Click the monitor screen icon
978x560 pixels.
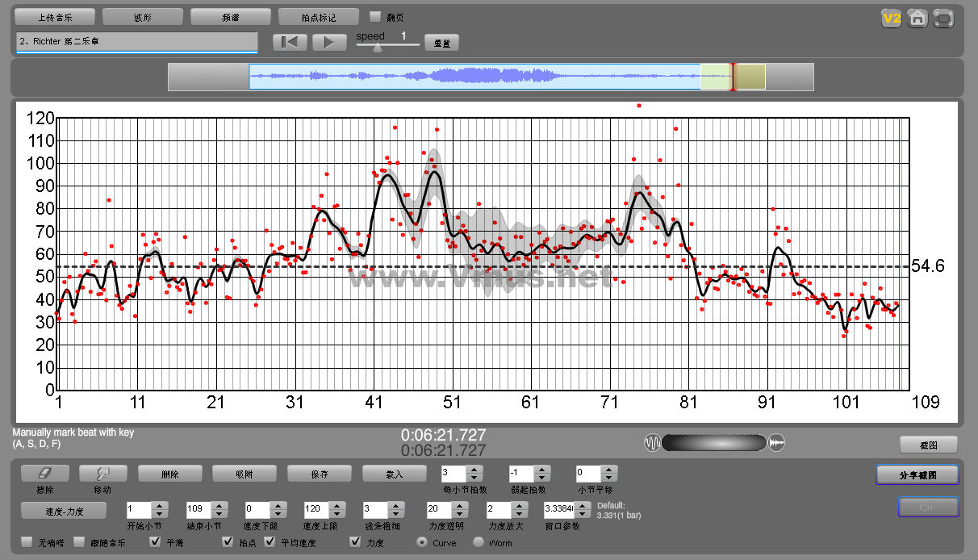942,19
